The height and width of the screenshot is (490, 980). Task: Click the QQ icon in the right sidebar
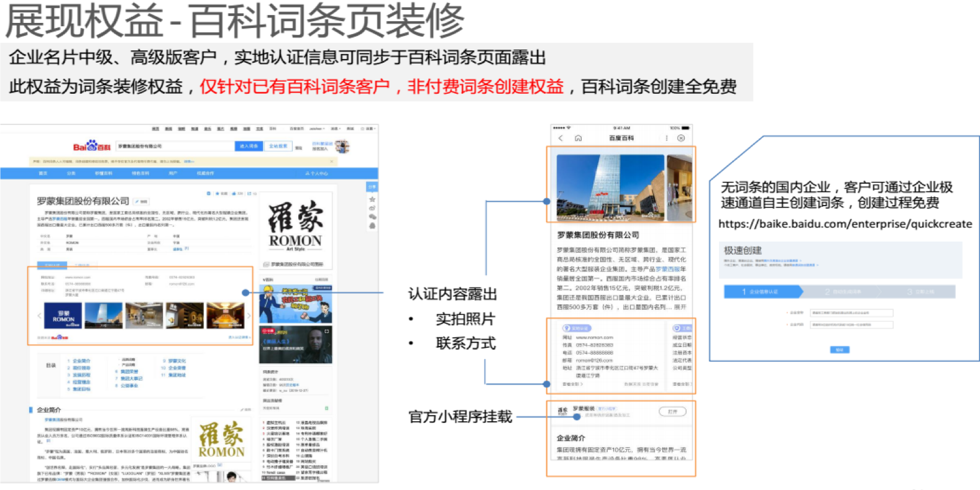372,225
